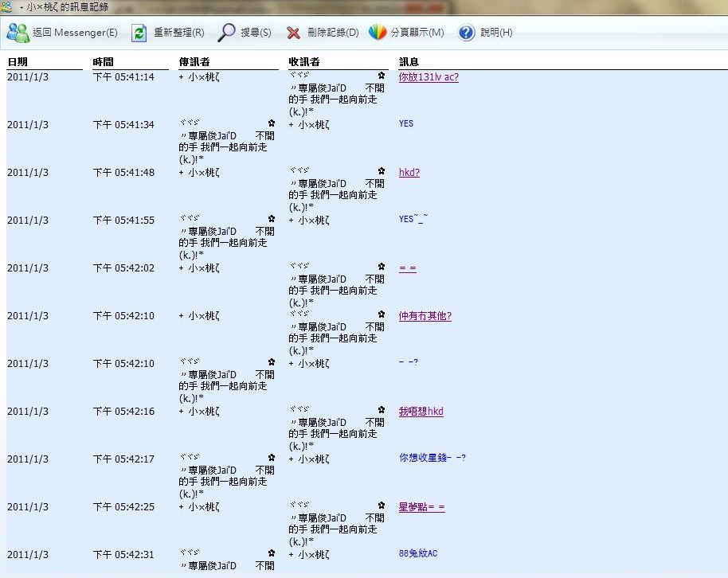Click the green refresh icon

[139, 33]
